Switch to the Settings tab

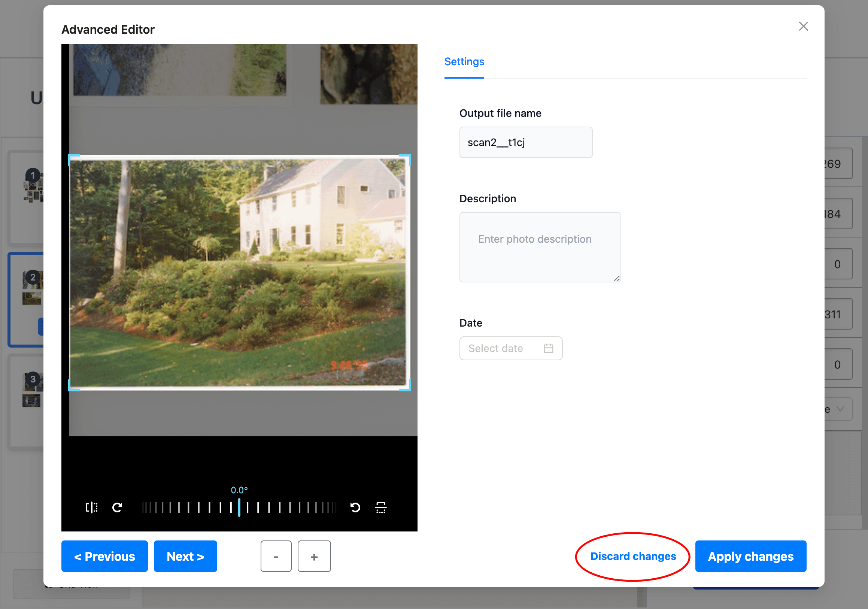click(464, 61)
